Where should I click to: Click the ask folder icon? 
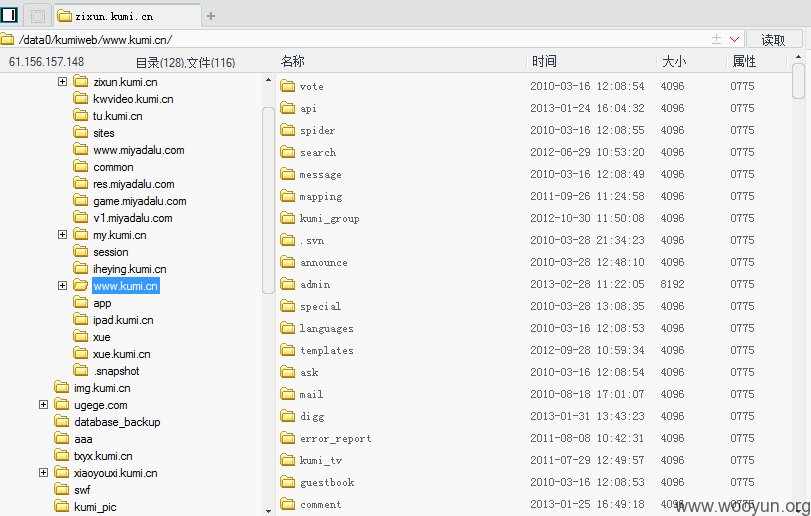pyautogui.click(x=288, y=372)
